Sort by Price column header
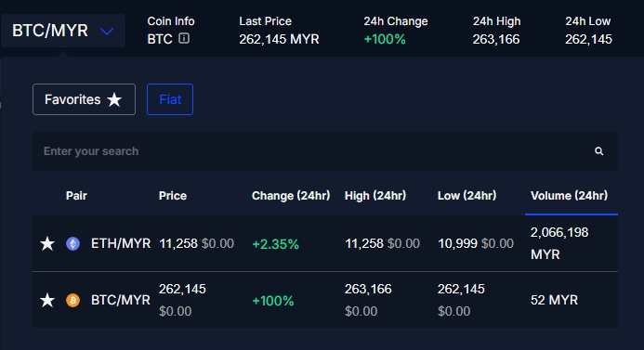Image resolution: width=644 pixels, height=350 pixels. [x=173, y=195]
